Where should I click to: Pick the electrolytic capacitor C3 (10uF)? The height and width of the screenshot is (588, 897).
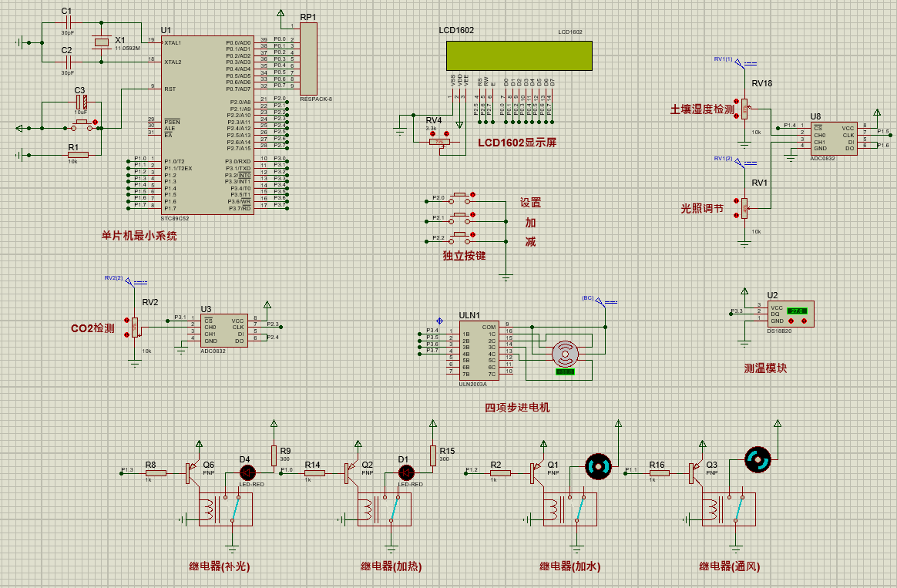(82, 102)
